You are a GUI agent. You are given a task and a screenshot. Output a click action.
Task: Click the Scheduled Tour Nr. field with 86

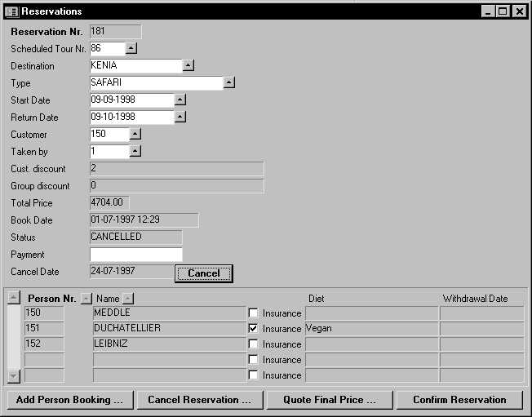[x=108, y=48]
